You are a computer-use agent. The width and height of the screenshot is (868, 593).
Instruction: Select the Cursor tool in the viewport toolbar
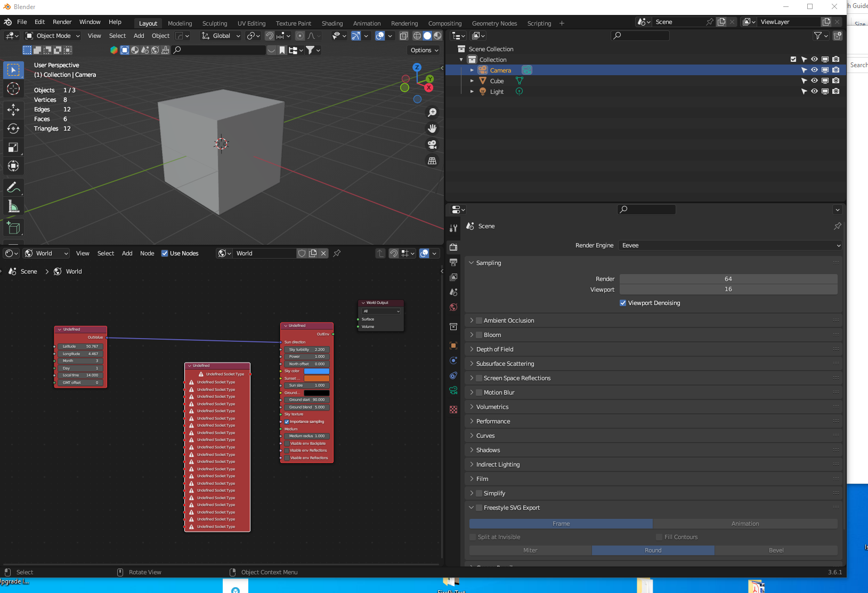click(13, 89)
